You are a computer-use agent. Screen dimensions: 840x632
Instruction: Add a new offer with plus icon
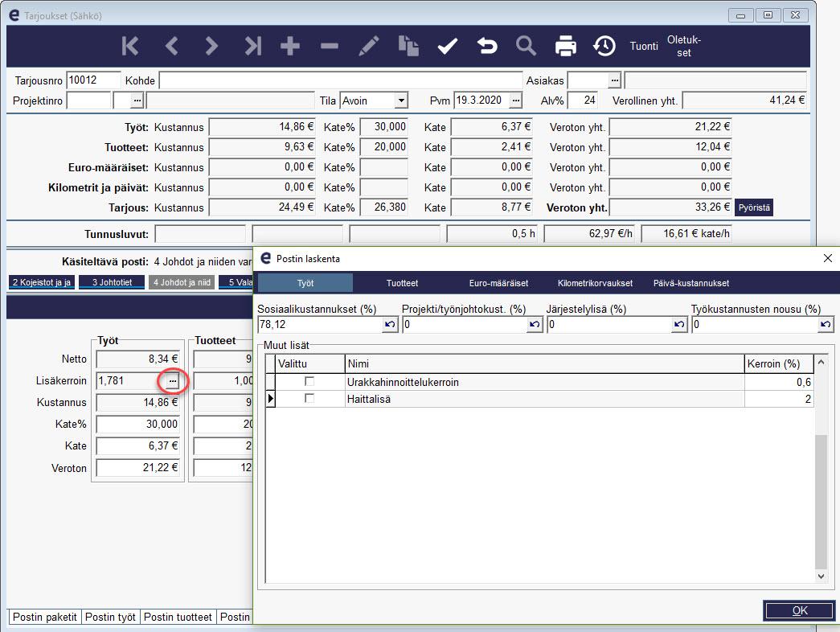(x=290, y=46)
